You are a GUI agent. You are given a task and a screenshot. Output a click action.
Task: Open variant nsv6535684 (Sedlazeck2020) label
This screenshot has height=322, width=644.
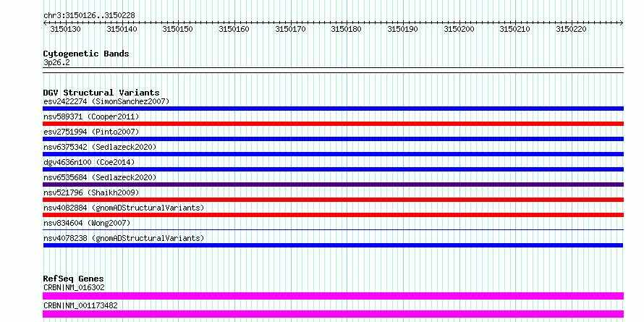tap(100, 177)
